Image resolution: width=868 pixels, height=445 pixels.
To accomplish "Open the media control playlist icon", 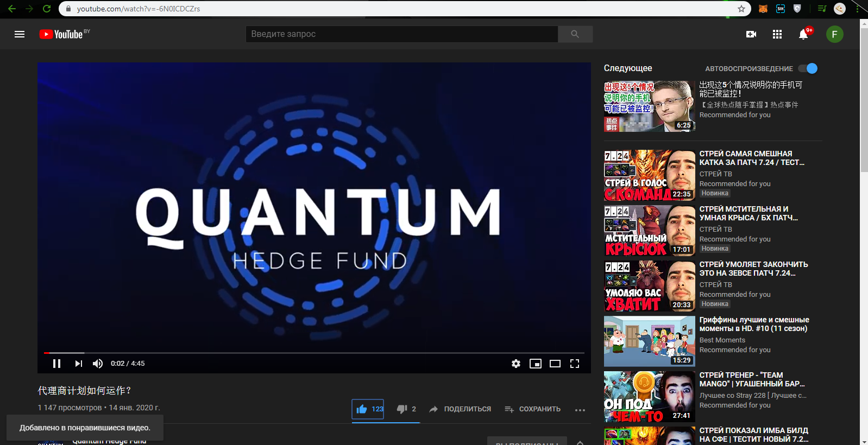I will (x=822, y=9).
